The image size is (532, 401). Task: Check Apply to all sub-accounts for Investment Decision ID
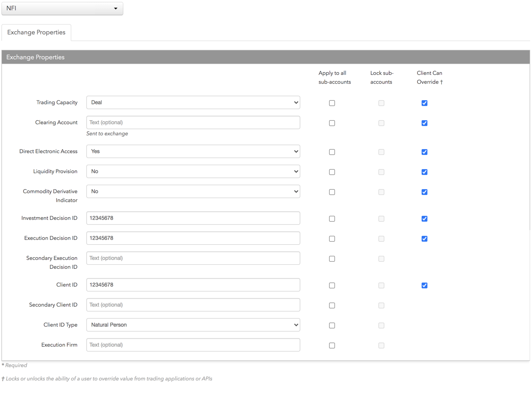pyautogui.click(x=332, y=219)
